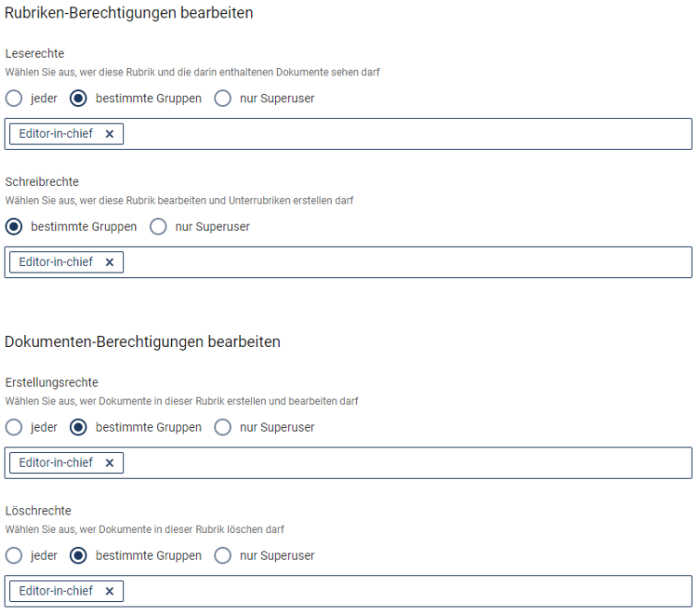700x614 pixels.
Task: Select 'jeder' radio under Löschrechte
Action: 14,555
